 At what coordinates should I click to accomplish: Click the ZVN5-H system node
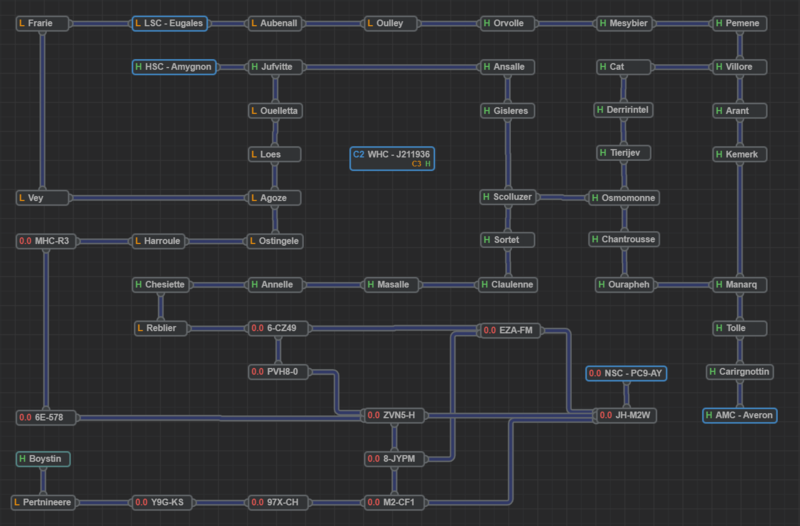(x=393, y=415)
